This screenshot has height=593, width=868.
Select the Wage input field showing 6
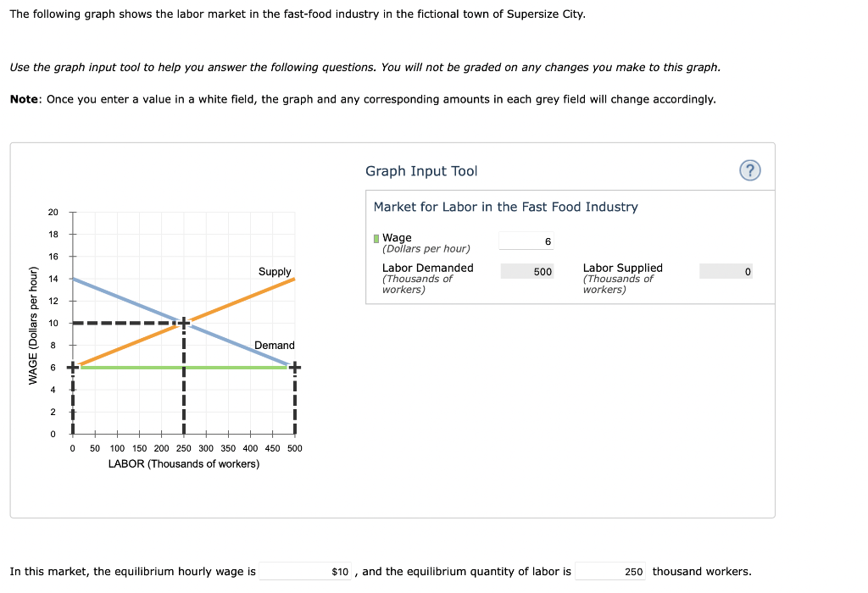pos(527,241)
